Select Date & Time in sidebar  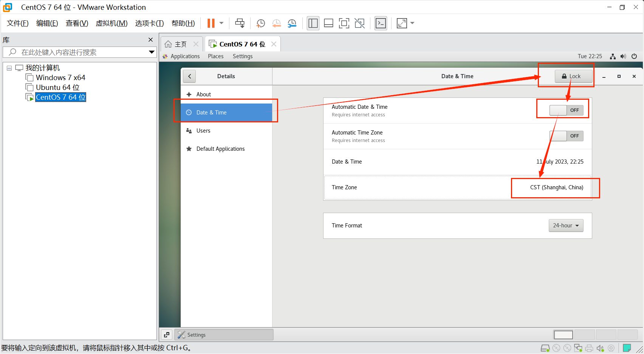(x=226, y=113)
